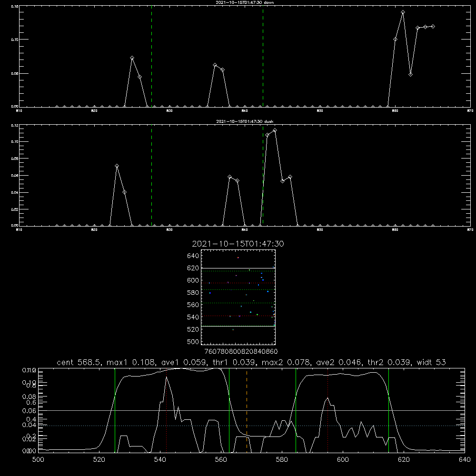Viewport: 476px width, 476px height.
Task: Click the bottom plot x-axis label "560"
Action: pos(221,460)
